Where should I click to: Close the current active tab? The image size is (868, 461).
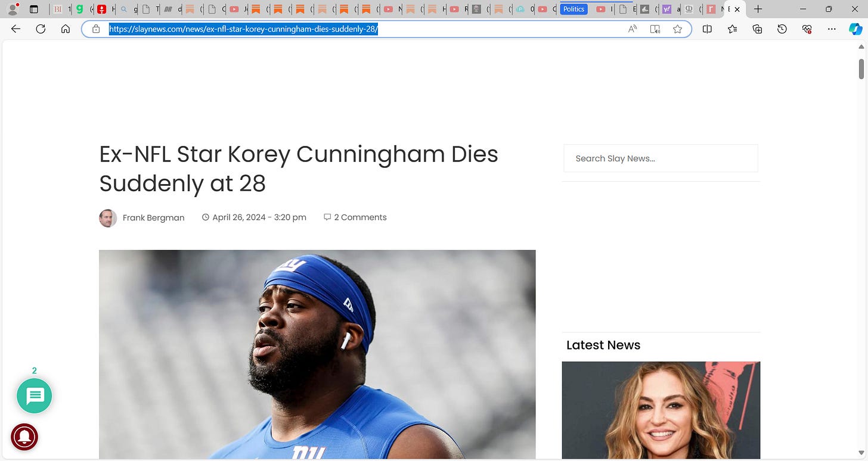(737, 9)
